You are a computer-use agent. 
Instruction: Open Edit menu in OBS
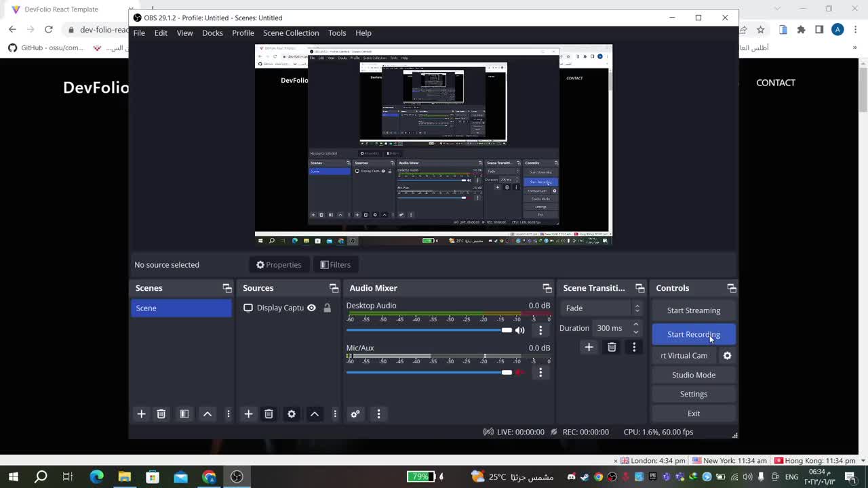click(x=161, y=33)
